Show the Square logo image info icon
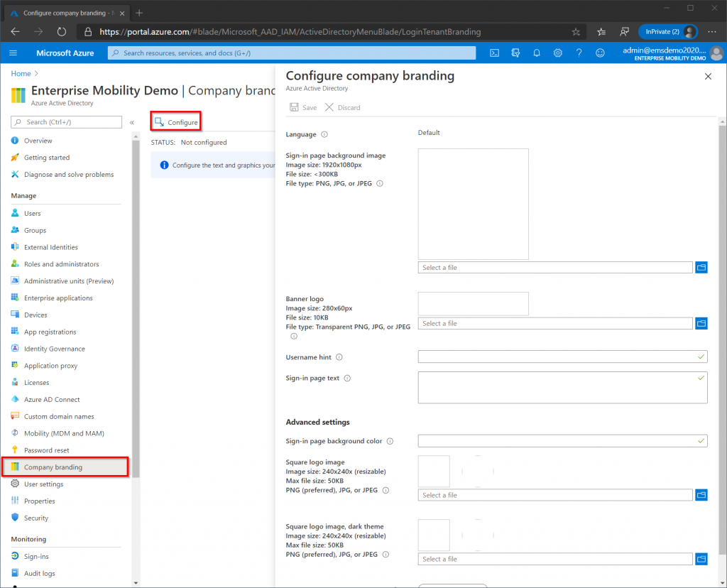 click(386, 490)
